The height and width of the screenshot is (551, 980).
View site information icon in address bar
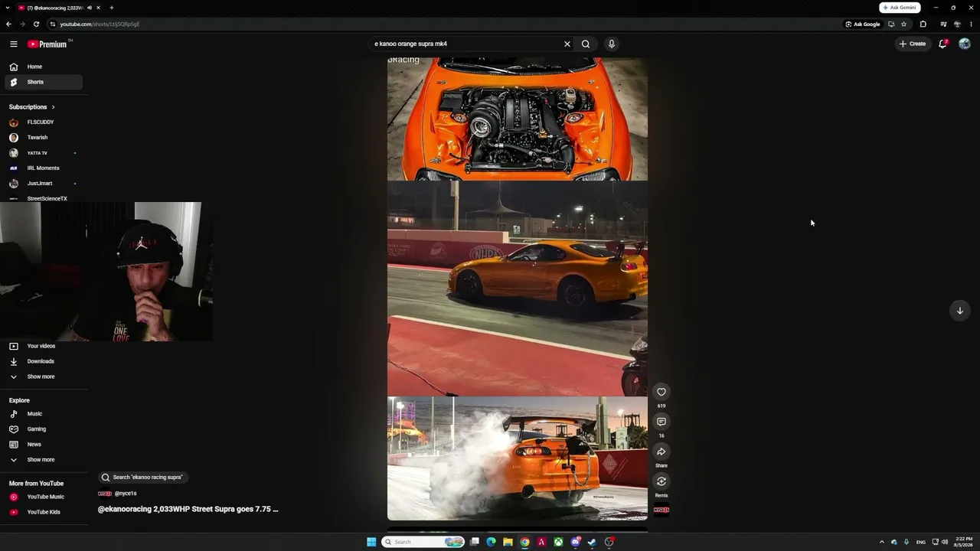[52, 24]
